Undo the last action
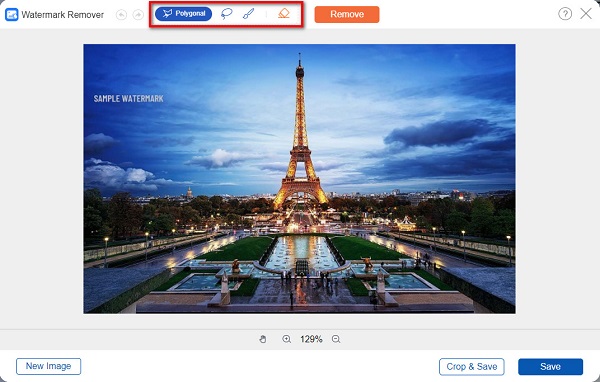Image resolution: width=600 pixels, height=382 pixels. 121,15
